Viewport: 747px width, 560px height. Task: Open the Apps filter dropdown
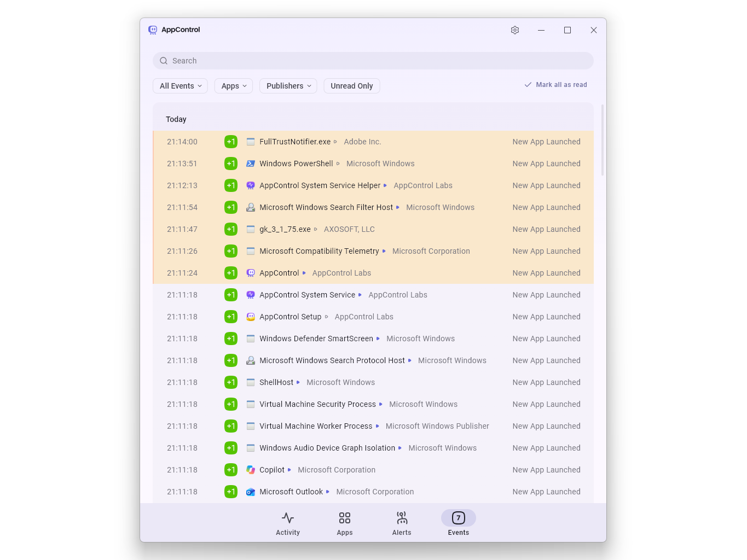point(234,86)
